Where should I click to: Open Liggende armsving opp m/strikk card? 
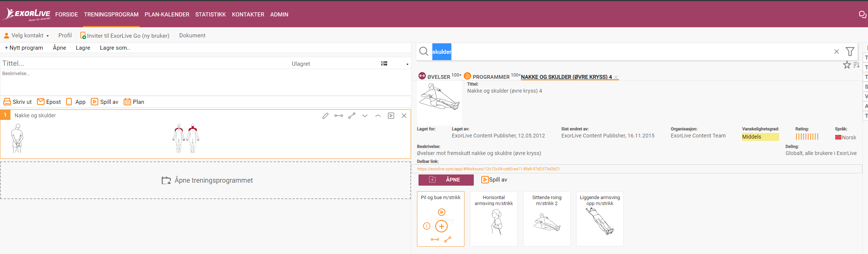pos(600,219)
